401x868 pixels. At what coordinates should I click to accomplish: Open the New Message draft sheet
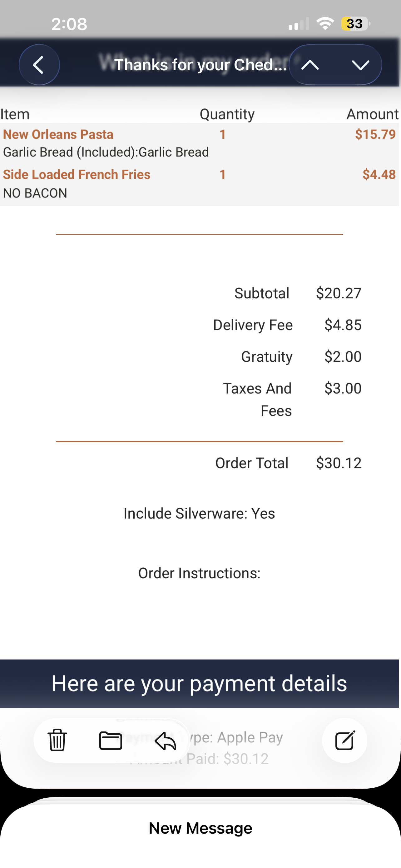(x=200, y=828)
